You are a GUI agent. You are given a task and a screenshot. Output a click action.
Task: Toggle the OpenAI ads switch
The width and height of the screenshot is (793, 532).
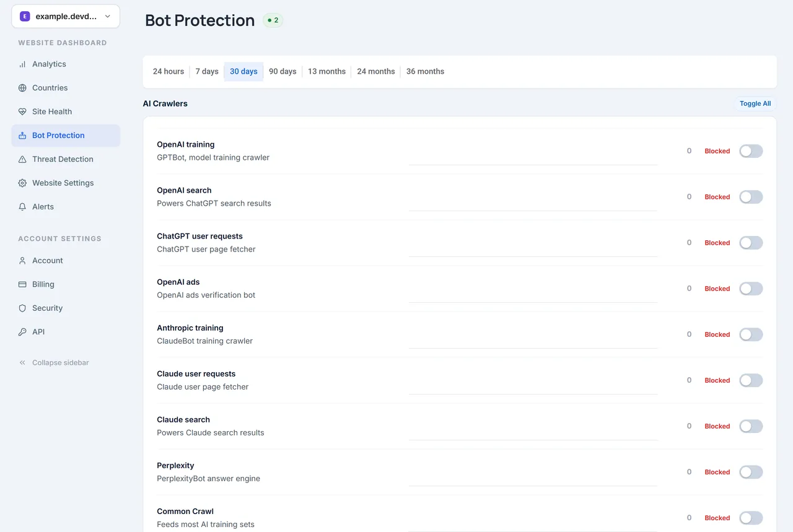click(751, 289)
